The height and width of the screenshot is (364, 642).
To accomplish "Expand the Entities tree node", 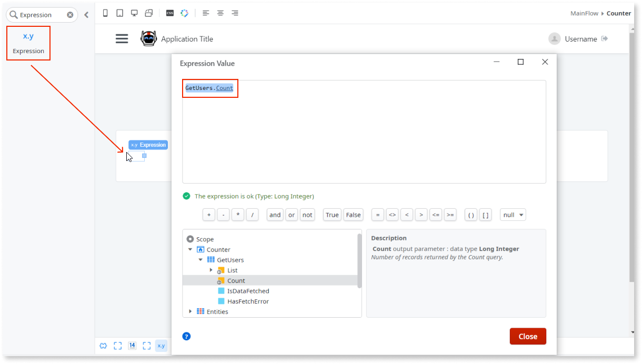I will pos(190,311).
